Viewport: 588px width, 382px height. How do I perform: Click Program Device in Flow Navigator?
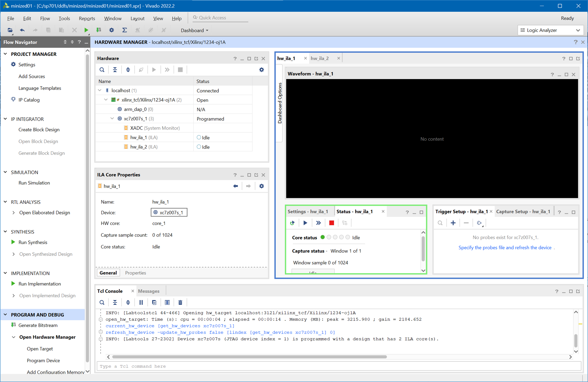pos(43,361)
